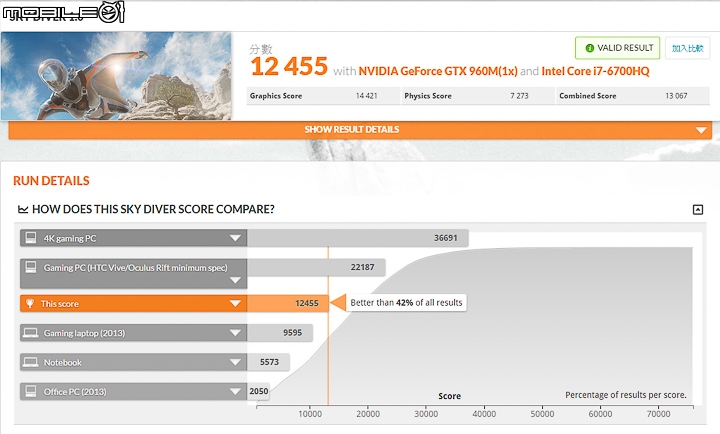The image size is (720, 434).
Task: Click the HOW DOES THIS SKY DIVER SCORE COMPARE heading
Action: (x=153, y=209)
